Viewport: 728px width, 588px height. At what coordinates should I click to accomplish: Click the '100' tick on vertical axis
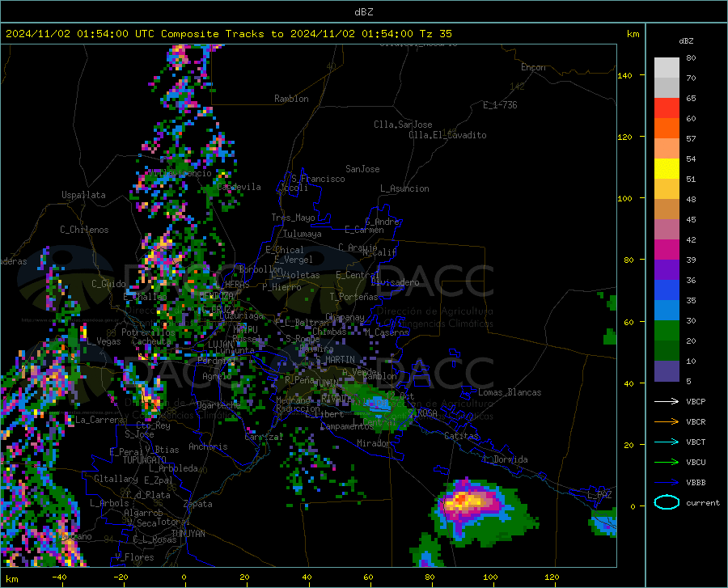coord(624,199)
